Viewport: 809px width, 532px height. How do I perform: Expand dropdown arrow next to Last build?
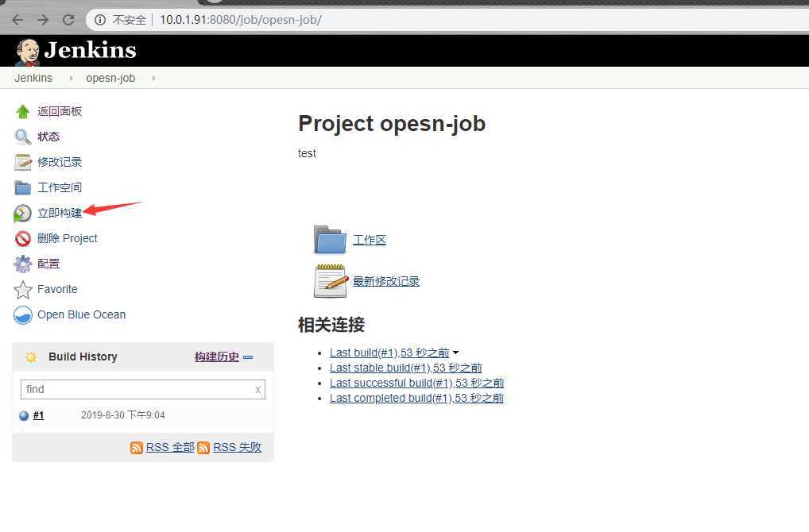point(455,353)
